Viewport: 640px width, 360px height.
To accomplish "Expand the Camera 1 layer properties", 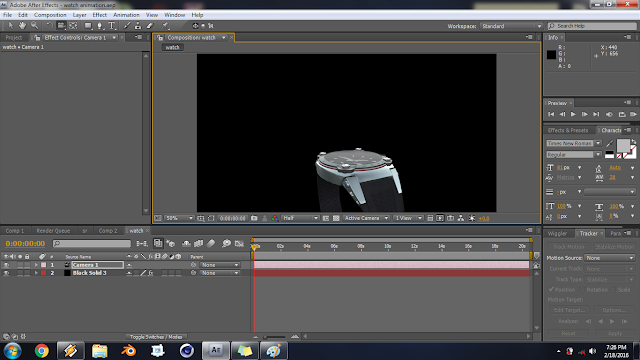I will [36, 265].
